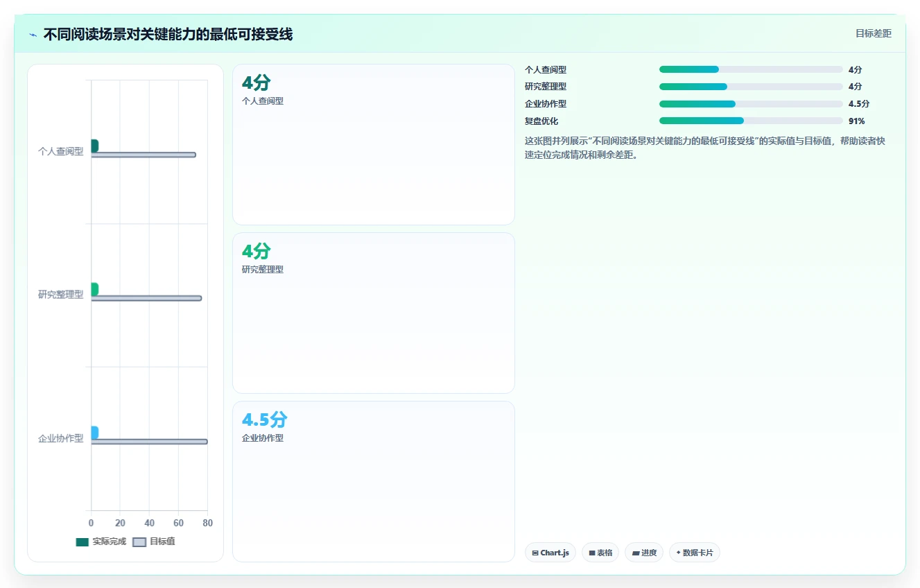Click the 4.5分 value in progress list
Screen dimensions: 920x588
[859, 104]
